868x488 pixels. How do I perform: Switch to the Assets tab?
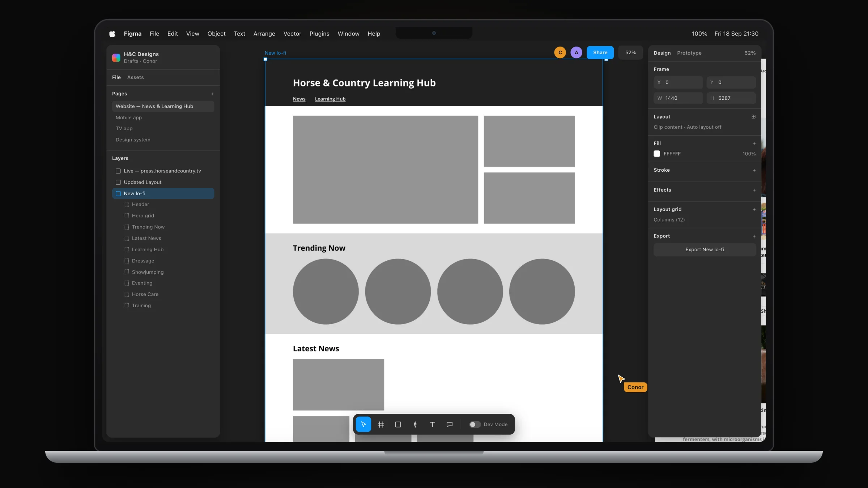click(x=135, y=77)
